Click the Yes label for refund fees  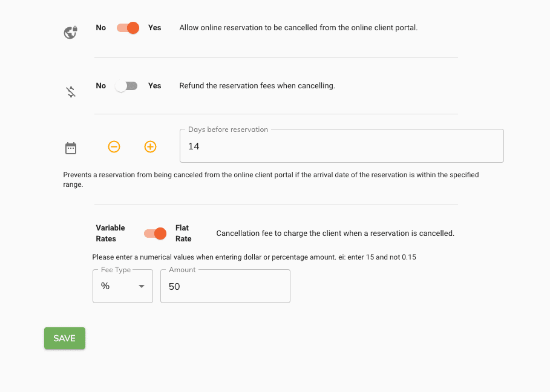[155, 86]
